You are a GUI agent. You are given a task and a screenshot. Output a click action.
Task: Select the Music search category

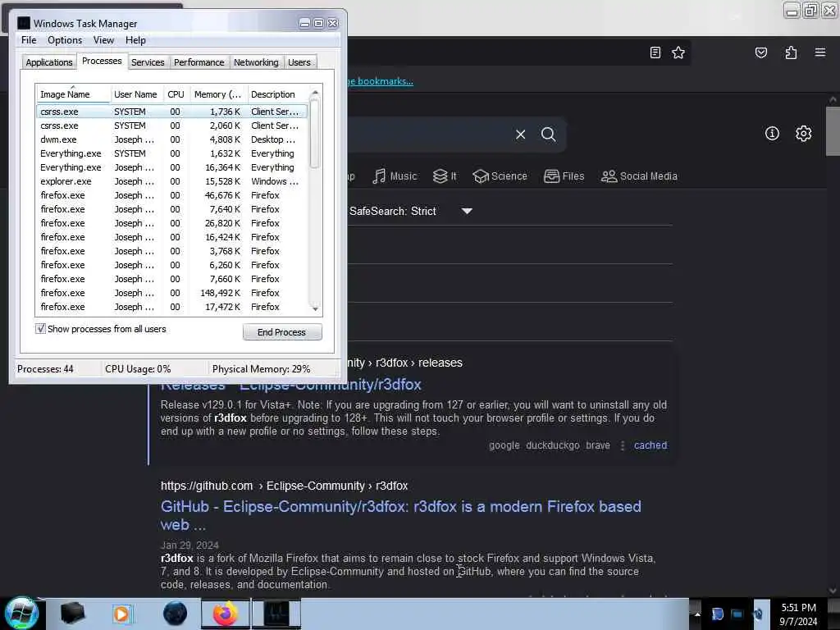click(x=395, y=176)
